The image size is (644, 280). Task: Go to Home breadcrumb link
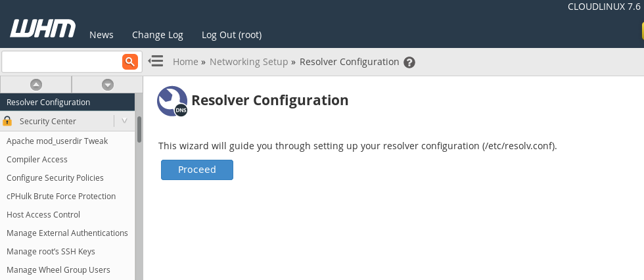(x=185, y=62)
